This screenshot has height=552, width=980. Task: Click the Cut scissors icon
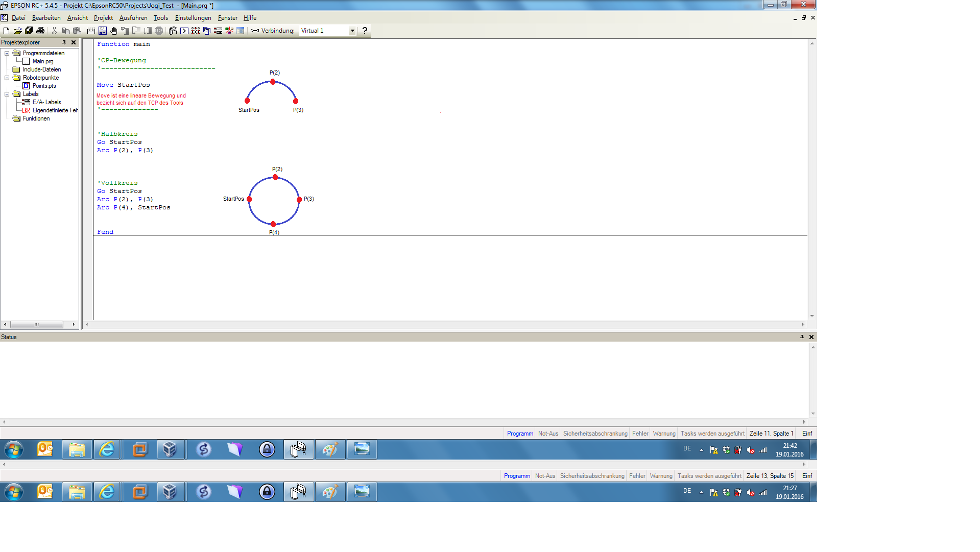pyautogui.click(x=55, y=31)
